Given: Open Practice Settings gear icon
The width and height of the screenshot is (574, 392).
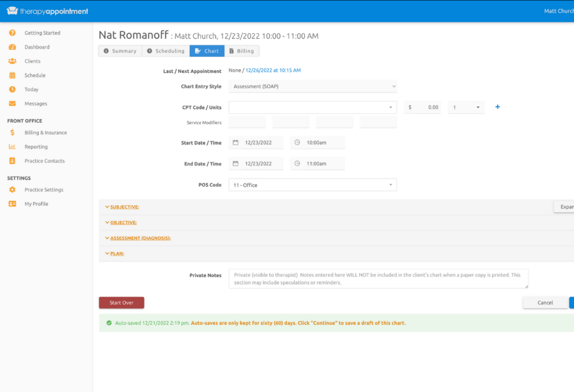Looking at the screenshot, I should pos(12,190).
